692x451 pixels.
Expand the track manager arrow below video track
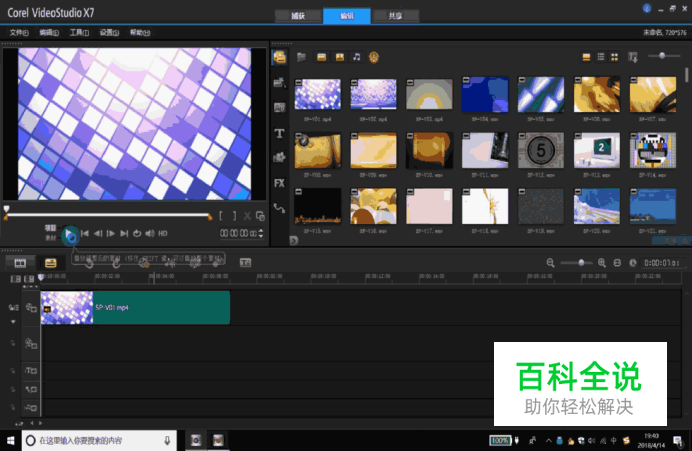click(x=14, y=322)
